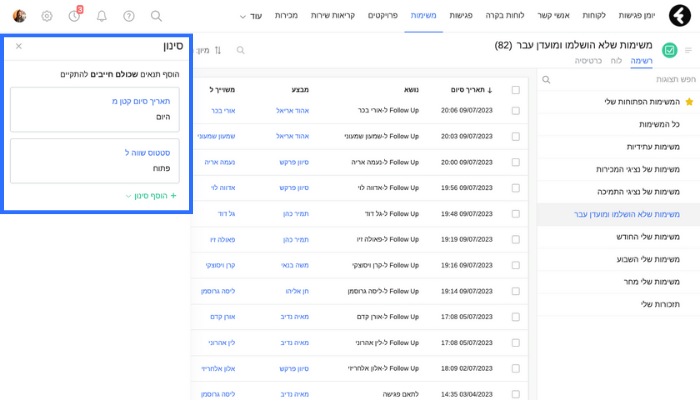The height and width of the screenshot is (400, 700).
Task: Click the list search magnifier icon
Action: [x=241, y=50]
